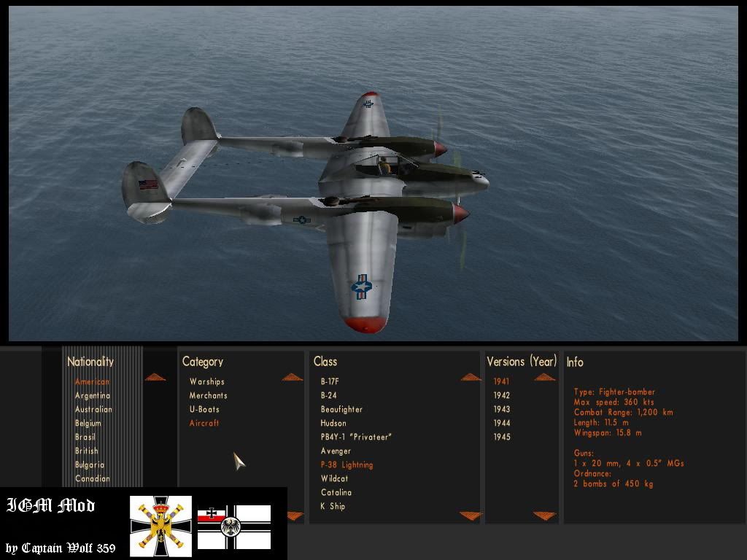Click the Class list up arrow
The width and height of the screenshot is (747, 560).
click(471, 377)
